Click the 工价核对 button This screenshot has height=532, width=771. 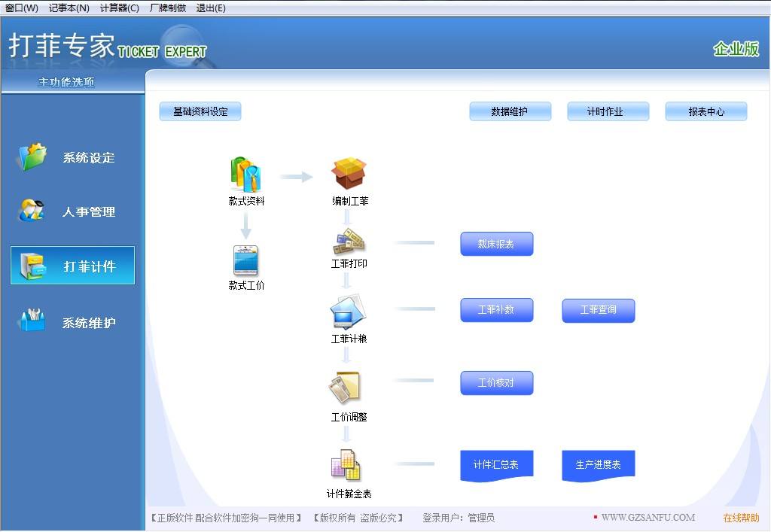click(x=497, y=383)
